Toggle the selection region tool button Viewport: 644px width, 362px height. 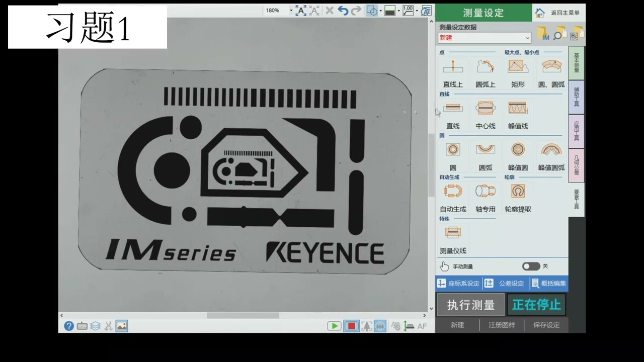(x=372, y=10)
